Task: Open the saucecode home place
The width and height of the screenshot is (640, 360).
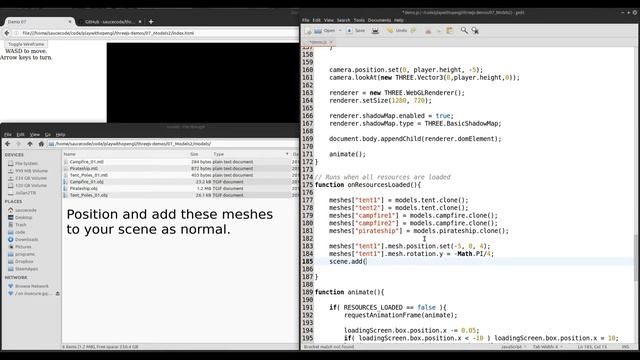Action: [26, 210]
